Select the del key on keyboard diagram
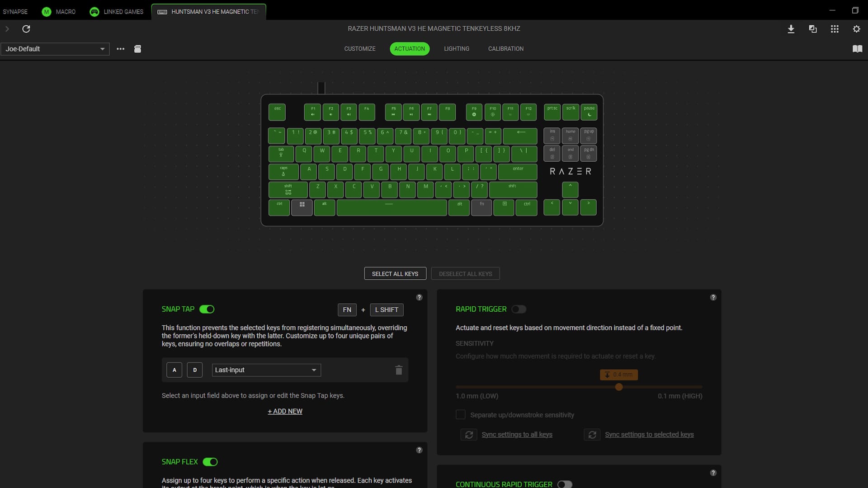 (x=552, y=154)
